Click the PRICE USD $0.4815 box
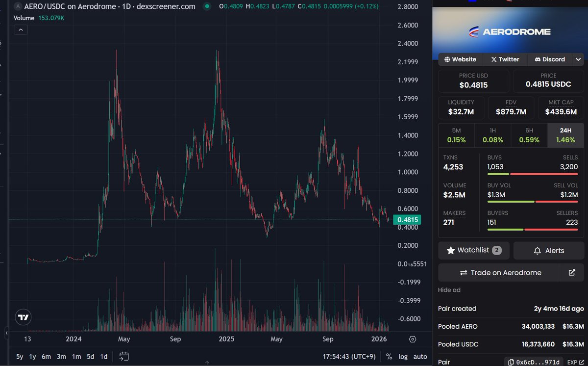Screen dimensions: 588x366 tap(473, 81)
